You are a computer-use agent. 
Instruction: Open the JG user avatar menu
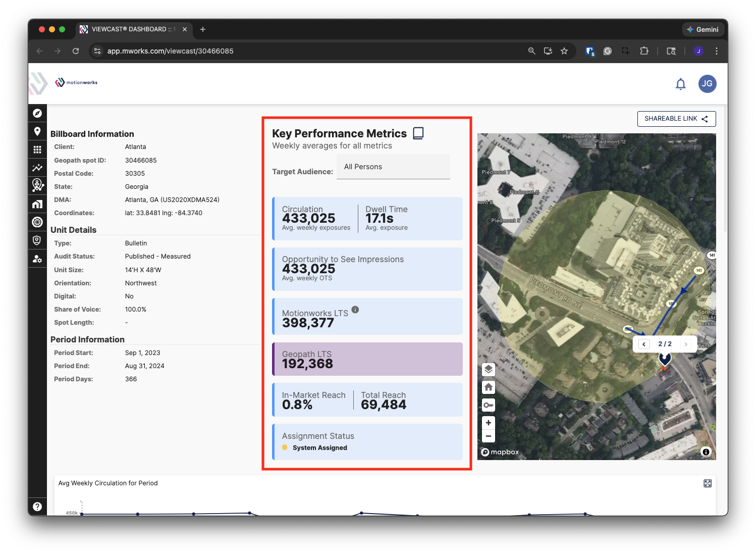pyautogui.click(x=707, y=84)
